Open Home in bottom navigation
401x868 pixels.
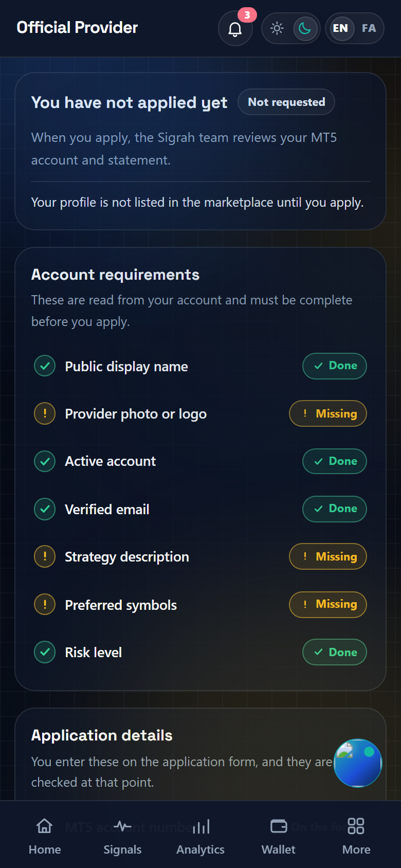[x=45, y=836]
